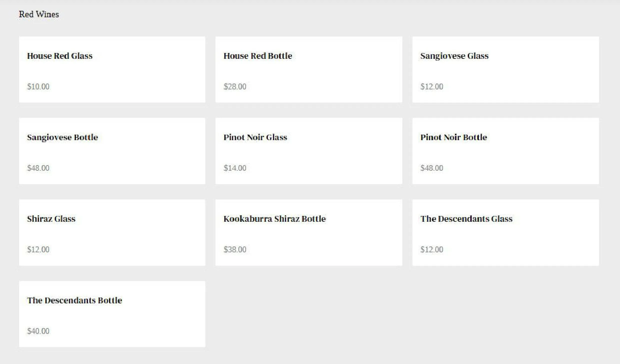This screenshot has height=364, width=620.
Task: Click the Pinot Noir Bottle card
Action: pos(505,151)
